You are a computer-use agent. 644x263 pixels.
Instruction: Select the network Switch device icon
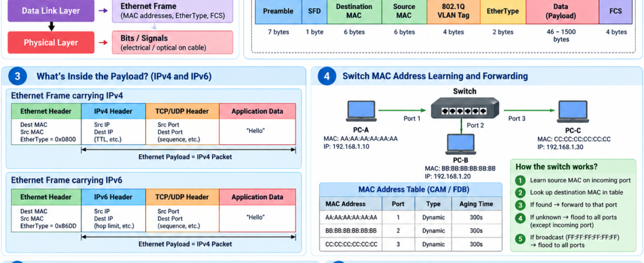(x=464, y=108)
